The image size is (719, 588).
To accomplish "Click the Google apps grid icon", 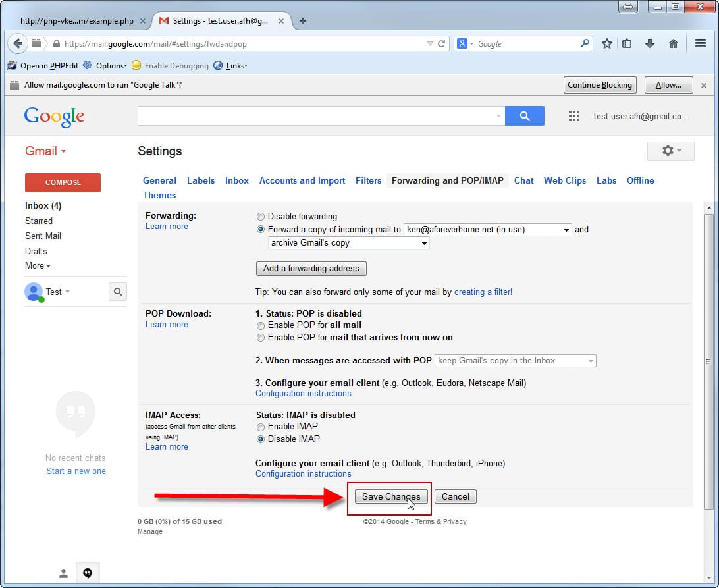I will point(573,116).
